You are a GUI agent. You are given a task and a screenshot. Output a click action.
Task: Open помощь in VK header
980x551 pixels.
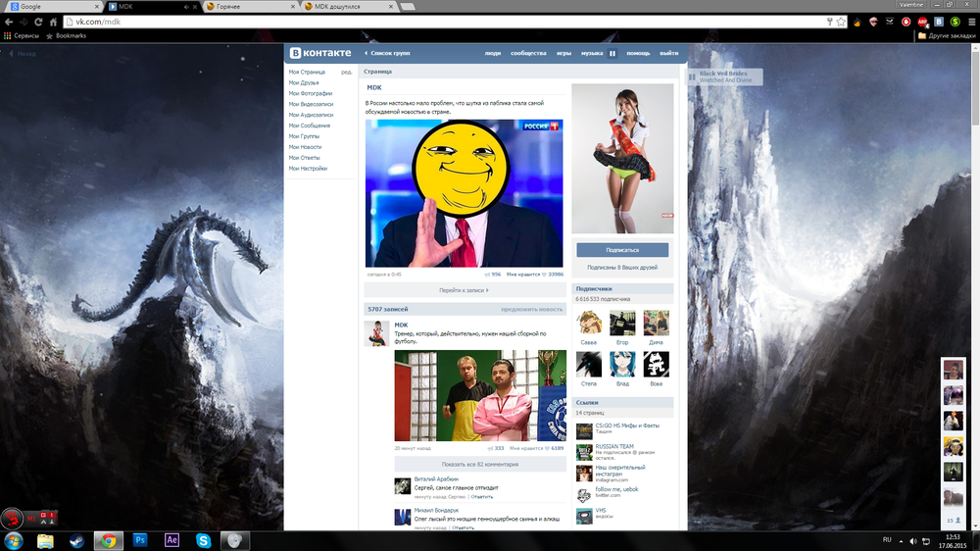pos(638,53)
